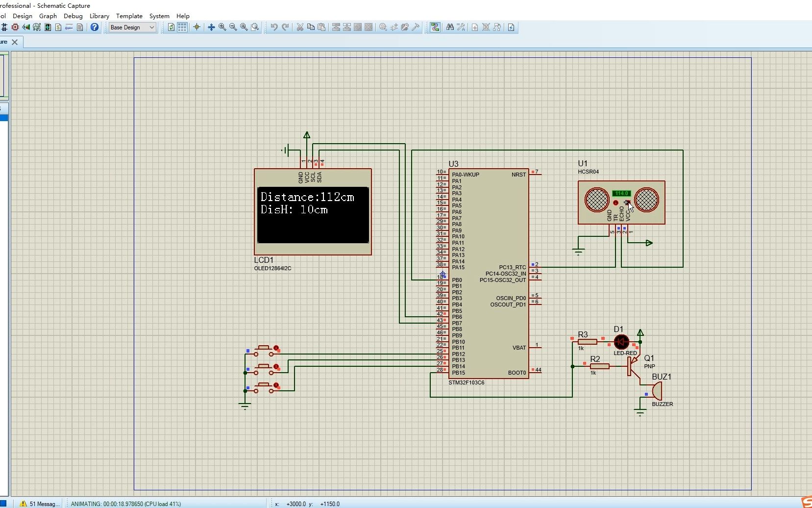Click the undo arrow icon

(274, 27)
